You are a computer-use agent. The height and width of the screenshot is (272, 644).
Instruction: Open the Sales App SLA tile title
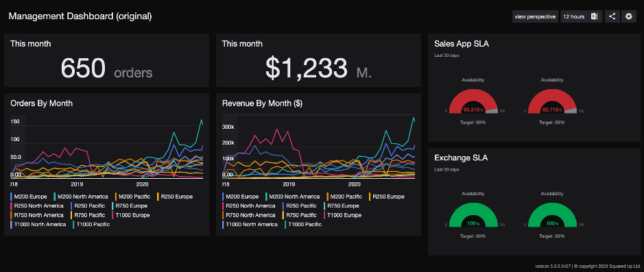pos(462,44)
